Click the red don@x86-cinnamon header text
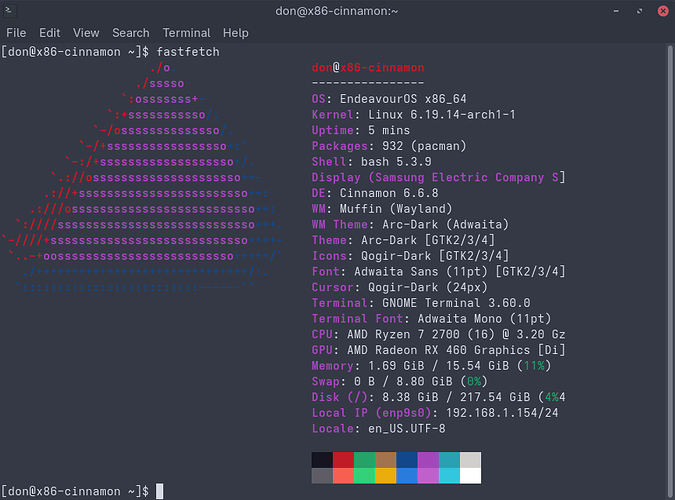The height and width of the screenshot is (500, 675). coord(368,68)
